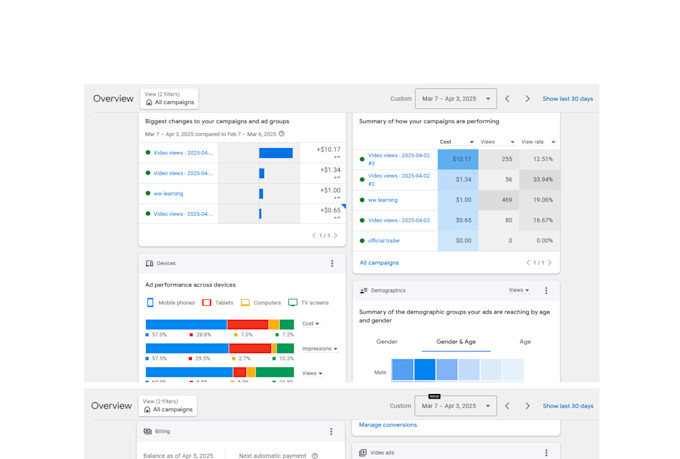Open the Impressions metric dropdown in the Devices card
Image resolution: width=680 pixels, height=459 pixels.
[320, 348]
